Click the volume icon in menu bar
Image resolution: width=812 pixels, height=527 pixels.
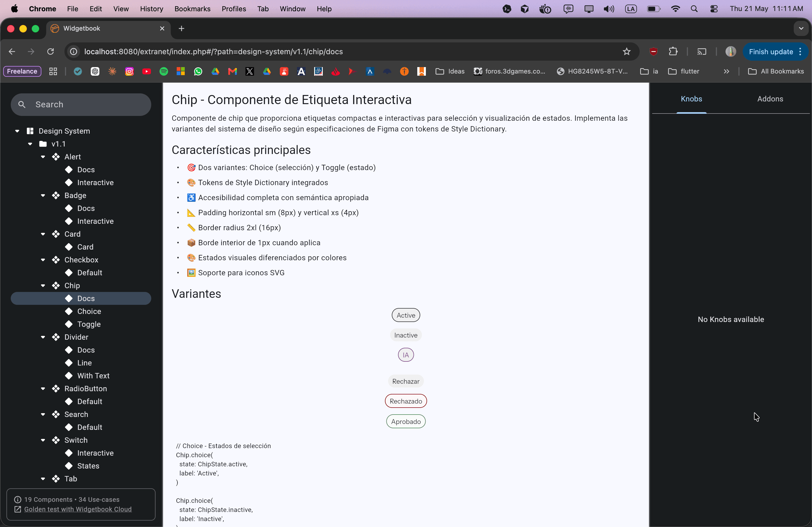(609, 9)
